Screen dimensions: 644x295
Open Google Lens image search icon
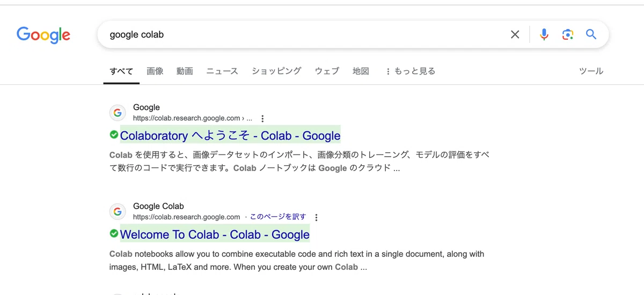(568, 34)
